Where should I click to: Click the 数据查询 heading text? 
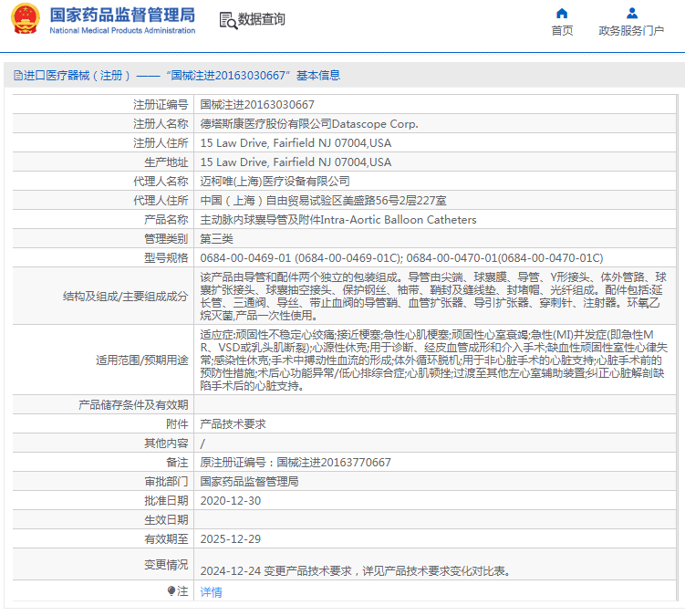pyautogui.click(x=261, y=19)
